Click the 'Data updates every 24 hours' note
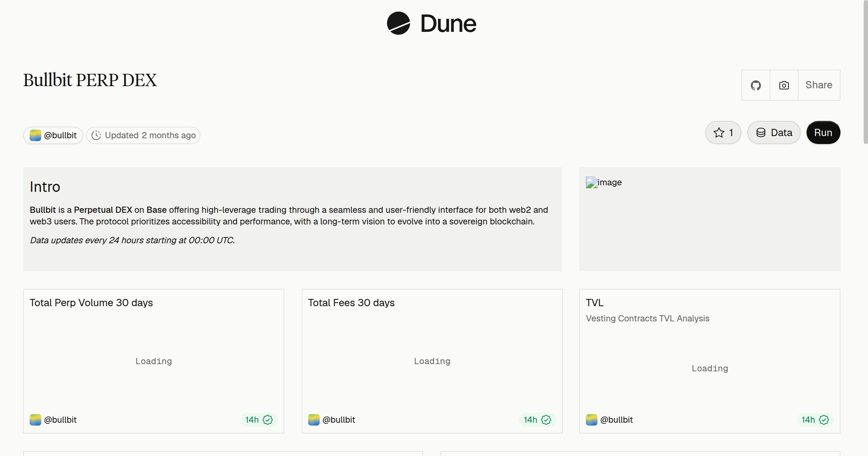 [x=132, y=240]
